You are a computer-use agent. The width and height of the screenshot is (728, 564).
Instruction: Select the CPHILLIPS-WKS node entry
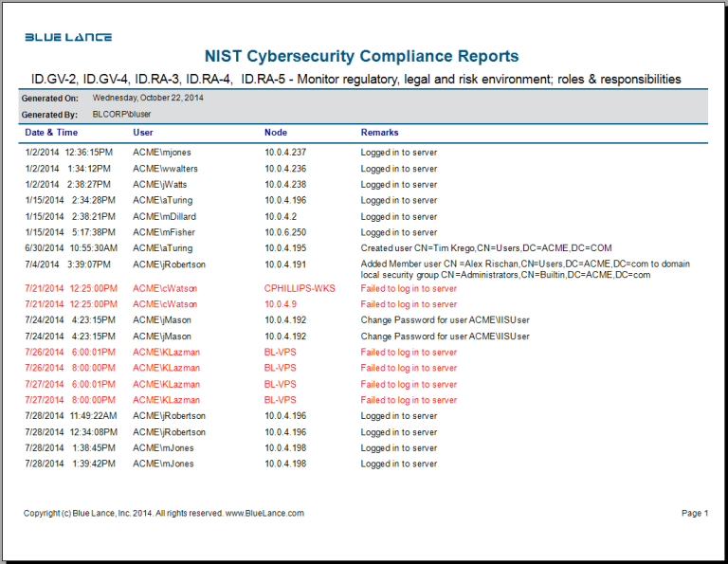tap(300, 288)
